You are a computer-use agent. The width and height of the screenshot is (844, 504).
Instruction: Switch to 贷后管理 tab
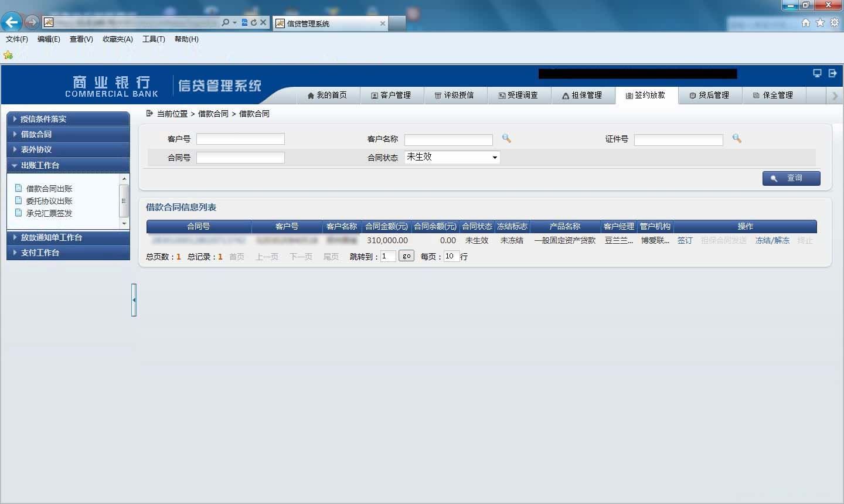coord(709,95)
